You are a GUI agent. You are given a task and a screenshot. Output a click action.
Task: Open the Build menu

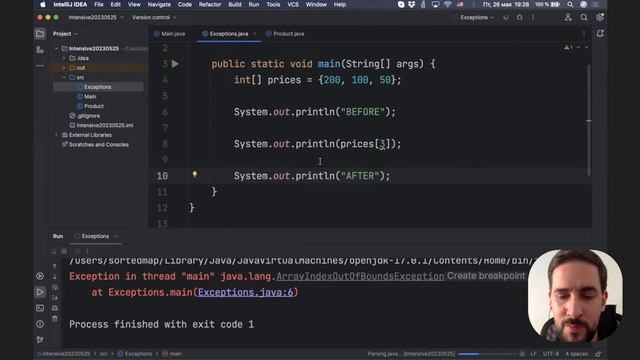click(x=235, y=4)
